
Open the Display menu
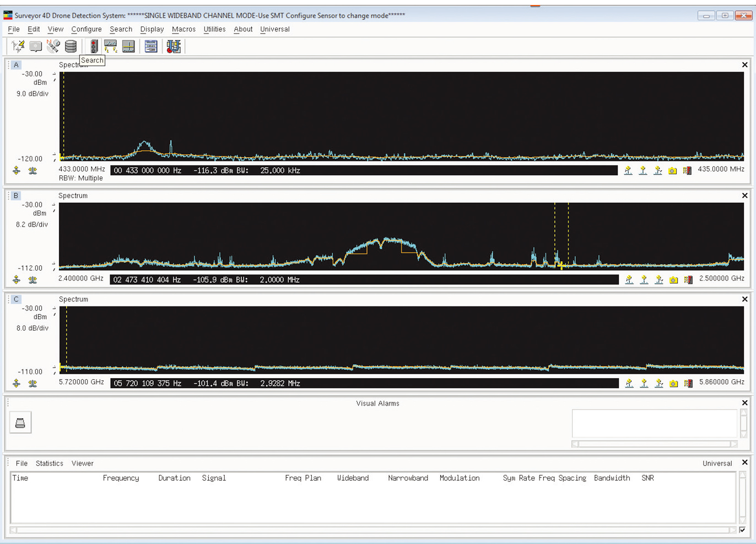[x=152, y=29]
